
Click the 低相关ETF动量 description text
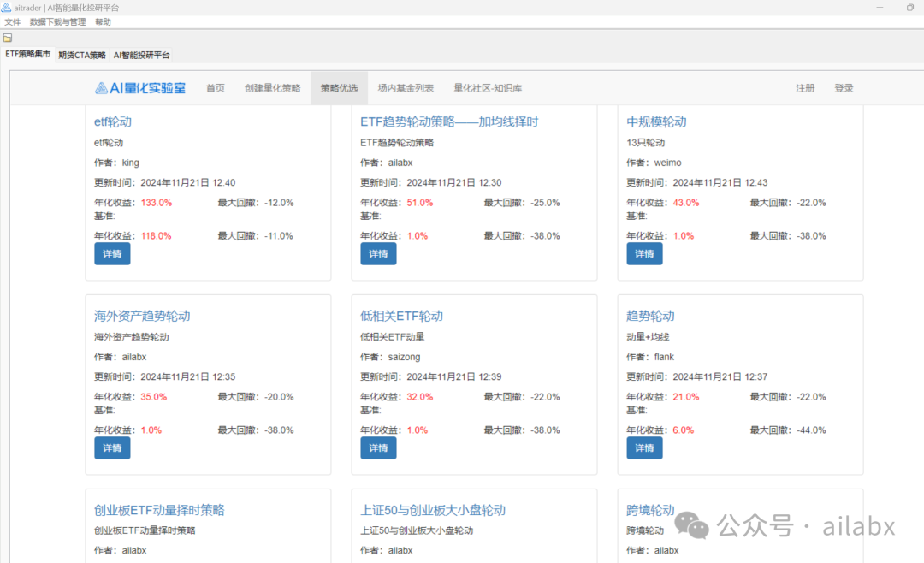click(393, 337)
